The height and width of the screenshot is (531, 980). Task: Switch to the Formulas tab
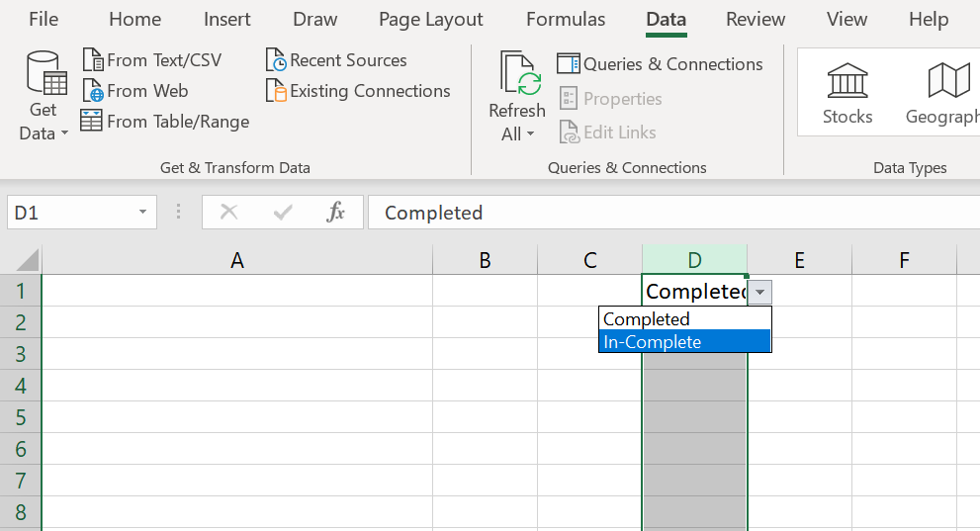pos(566,20)
